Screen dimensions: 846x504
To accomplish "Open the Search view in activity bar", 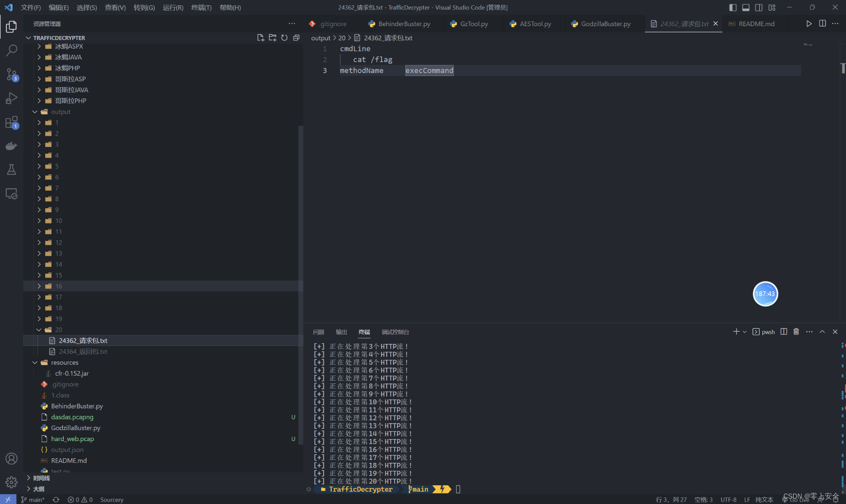I will (11, 50).
